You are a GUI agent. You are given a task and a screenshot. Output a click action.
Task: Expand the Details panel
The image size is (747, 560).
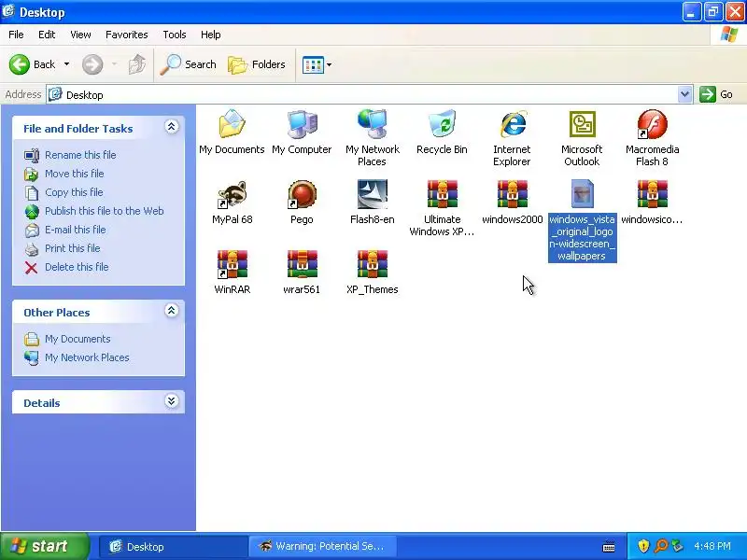[172, 401]
